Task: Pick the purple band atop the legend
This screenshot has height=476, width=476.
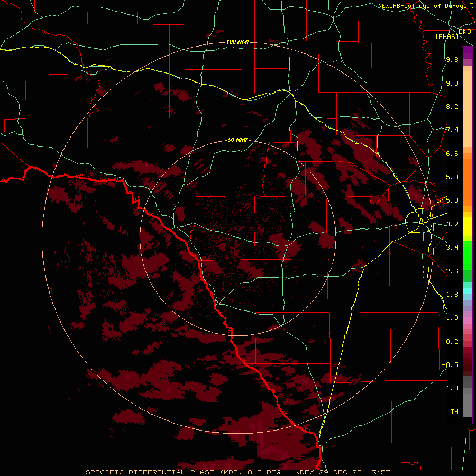Action: [x=467, y=53]
